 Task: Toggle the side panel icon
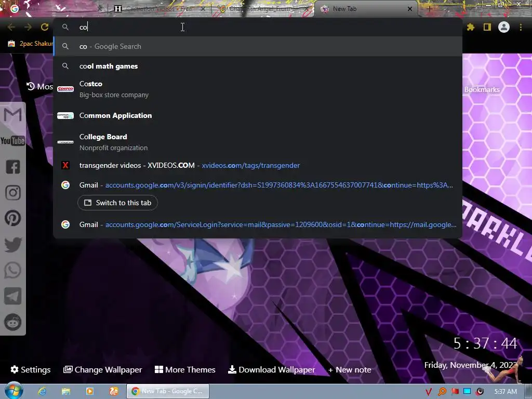(x=487, y=27)
